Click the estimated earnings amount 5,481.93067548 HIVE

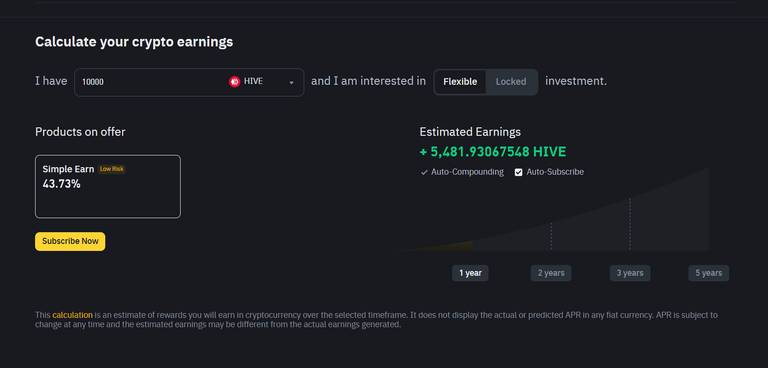click(x=493, y=152)
